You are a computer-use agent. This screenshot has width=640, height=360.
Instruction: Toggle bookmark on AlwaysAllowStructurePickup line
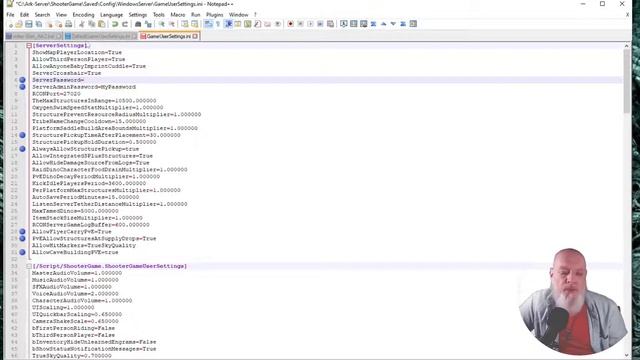coord(22,149)
